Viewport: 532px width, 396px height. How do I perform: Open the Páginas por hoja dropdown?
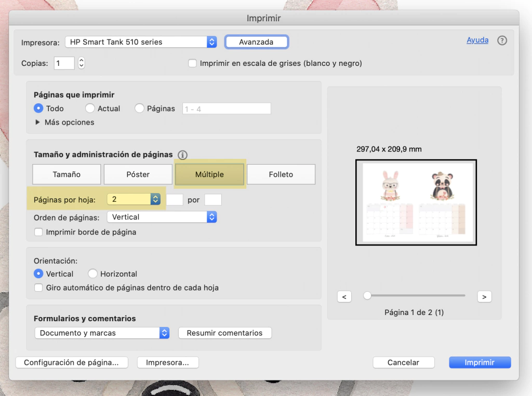coord(134,199)
